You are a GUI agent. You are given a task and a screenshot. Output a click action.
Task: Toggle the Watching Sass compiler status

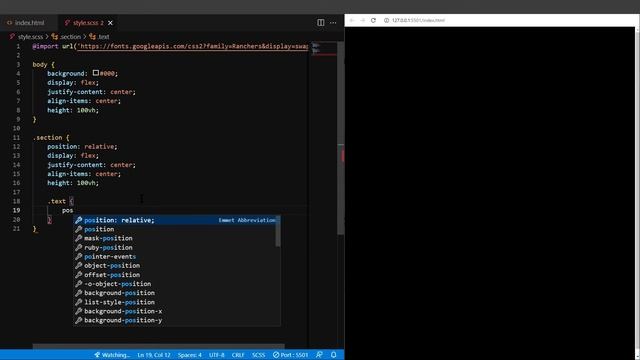click(112, 355)
